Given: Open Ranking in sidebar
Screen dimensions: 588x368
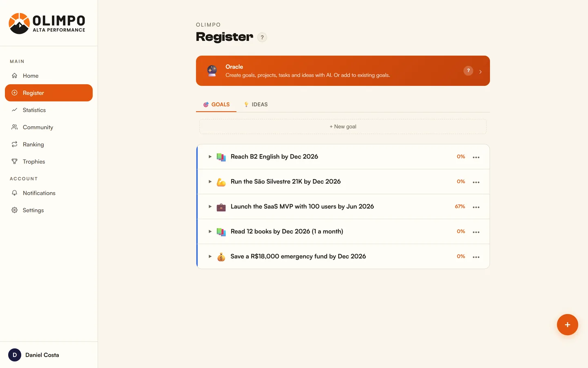Looking at the screenshot, I should coord(49,144).
